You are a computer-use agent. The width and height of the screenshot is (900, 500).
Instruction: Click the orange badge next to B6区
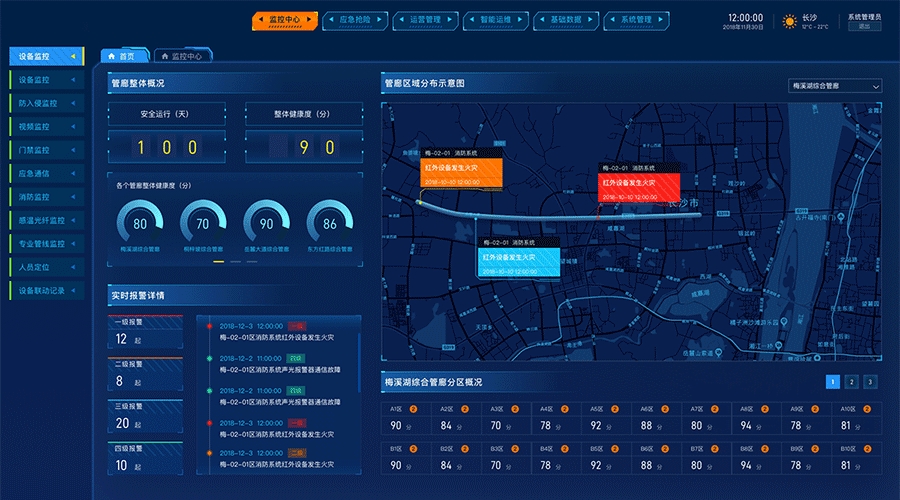pos(665,449)
